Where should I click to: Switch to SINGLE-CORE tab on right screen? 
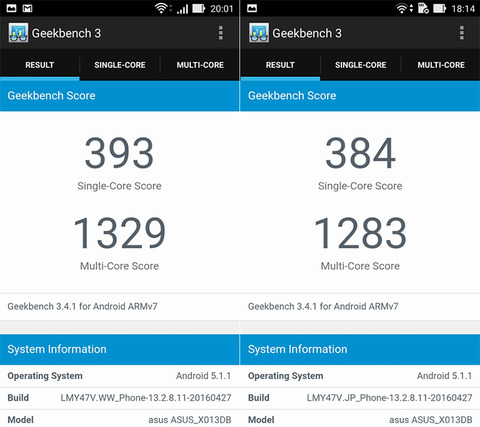(x=361, y=65)
